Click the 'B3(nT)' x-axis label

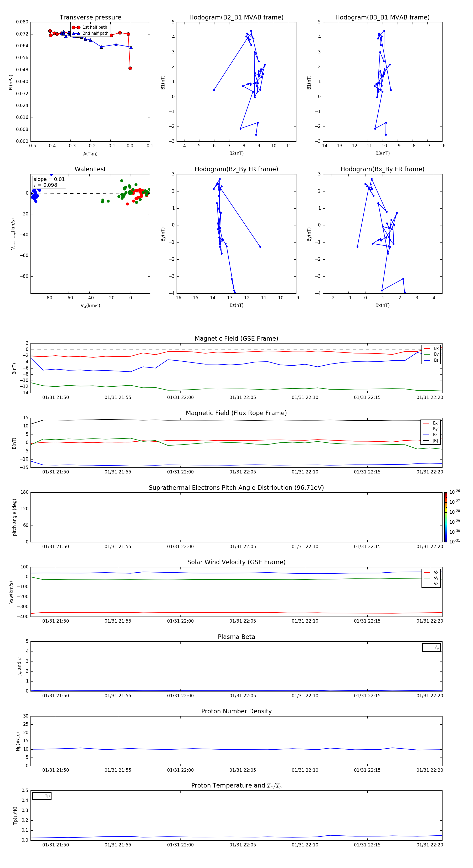tap(382, 153)
